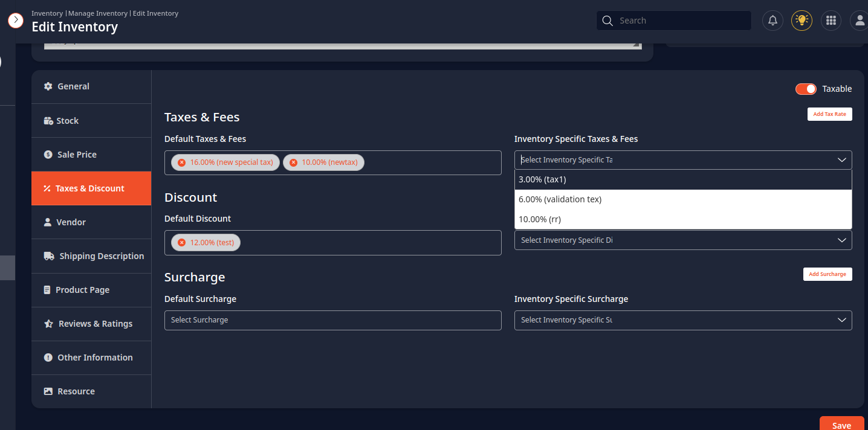Click the Default Surcharge select field

(332, 320)
